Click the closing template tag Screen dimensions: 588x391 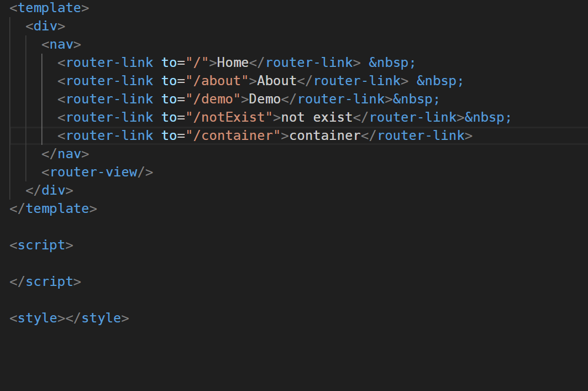pos(53,209)
